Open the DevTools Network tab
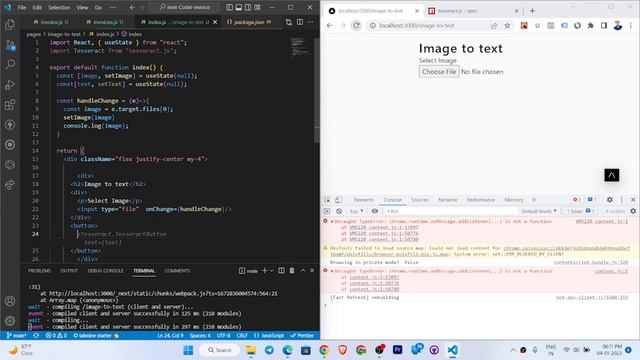 (448, 200)
